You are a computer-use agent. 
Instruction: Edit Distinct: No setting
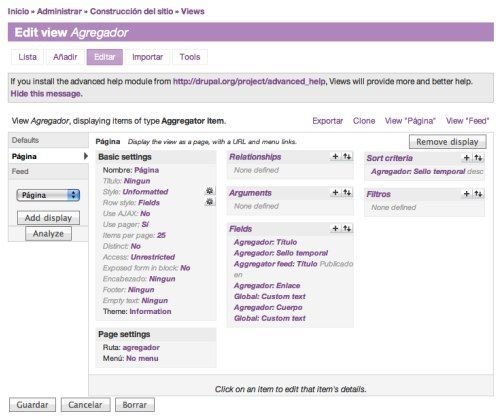point(136,246)
